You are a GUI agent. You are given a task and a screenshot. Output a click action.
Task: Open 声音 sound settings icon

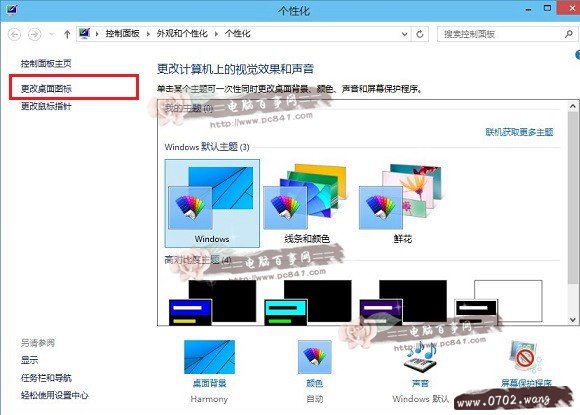[x=421, y=357]
